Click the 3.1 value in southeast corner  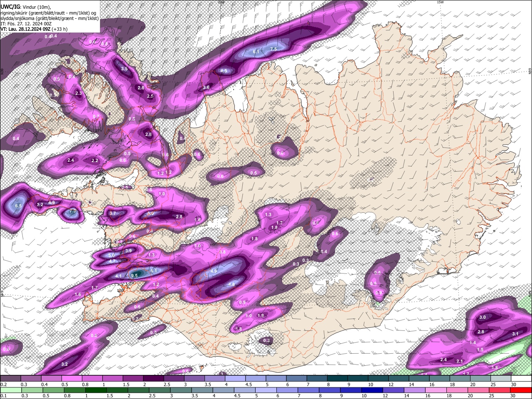tap(515, 334)
